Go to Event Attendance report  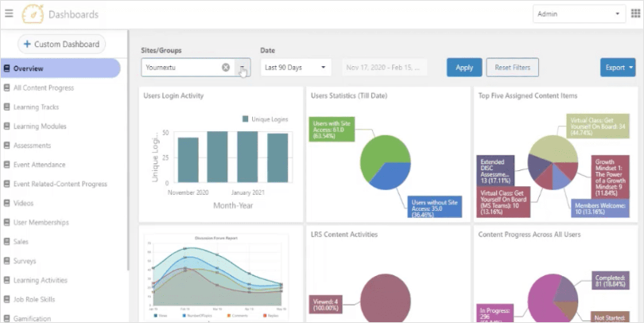[x=40, y=165]
